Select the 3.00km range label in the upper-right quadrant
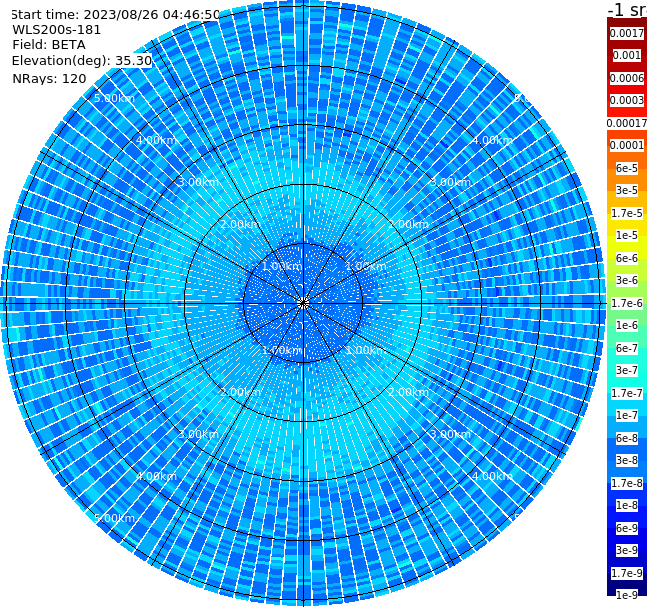The image size is (647, 607). (450, 182)
